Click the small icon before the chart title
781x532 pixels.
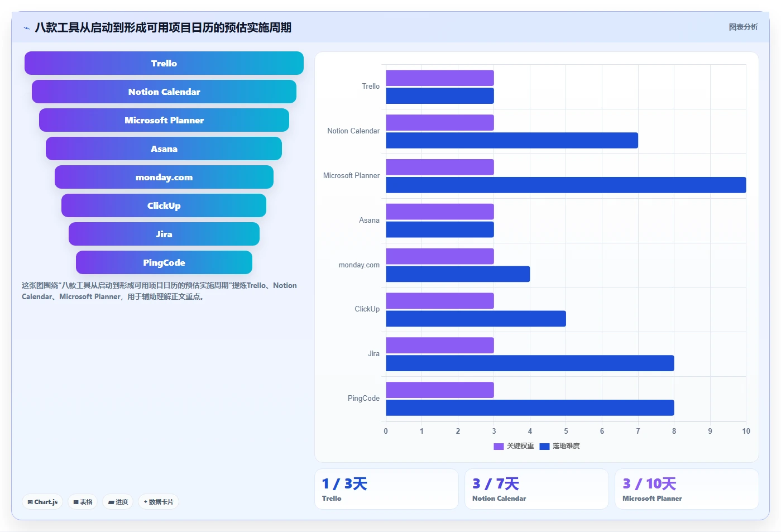pyautogui.click(x=26, y=28)
